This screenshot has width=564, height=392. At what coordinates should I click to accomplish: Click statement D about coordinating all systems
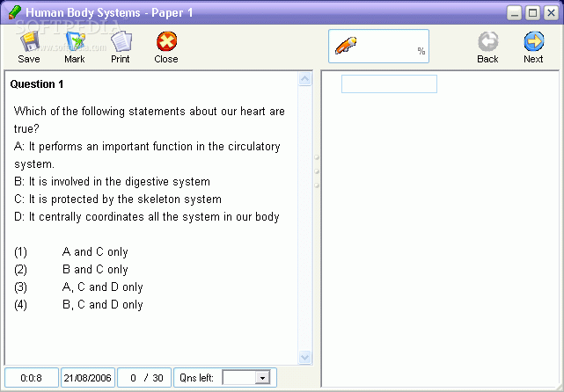coord(147,217)
